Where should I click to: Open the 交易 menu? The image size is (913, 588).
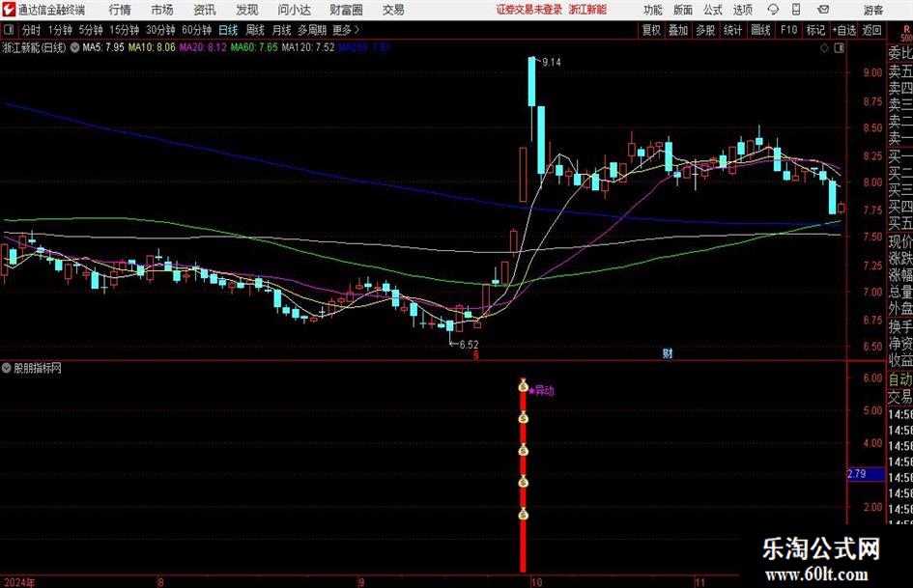(x=393, y=10)
